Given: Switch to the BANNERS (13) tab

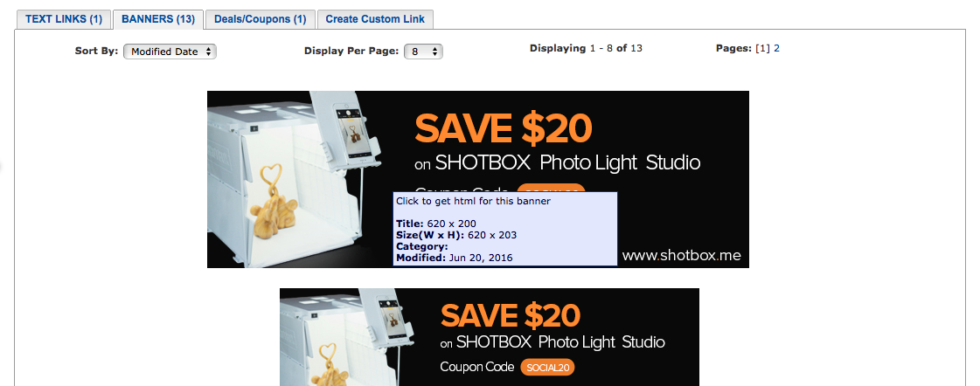Looking at the screenshot, I should pos(158,19).
